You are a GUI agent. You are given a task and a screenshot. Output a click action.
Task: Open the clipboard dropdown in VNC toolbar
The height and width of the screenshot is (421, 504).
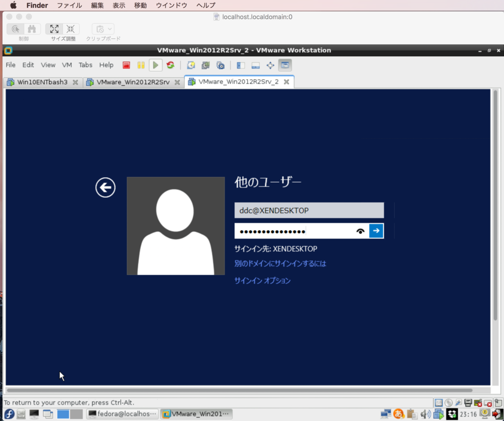tap(103, 29)
